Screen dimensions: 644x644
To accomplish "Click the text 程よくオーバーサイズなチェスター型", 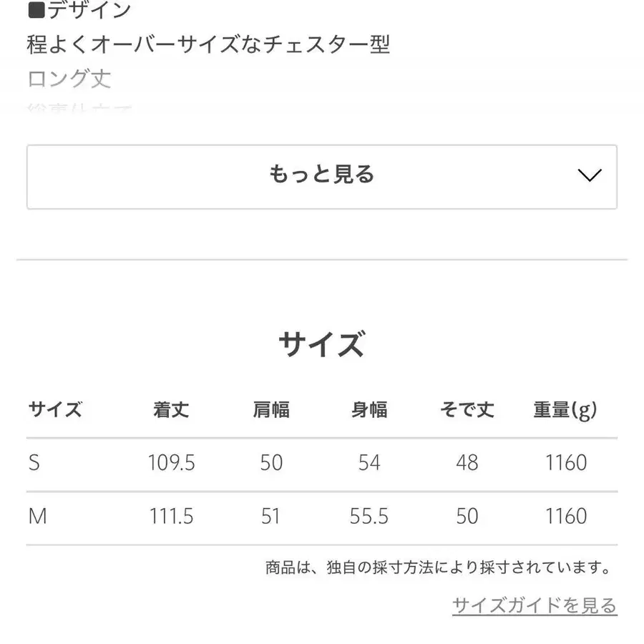I will (x=208, y=44).
